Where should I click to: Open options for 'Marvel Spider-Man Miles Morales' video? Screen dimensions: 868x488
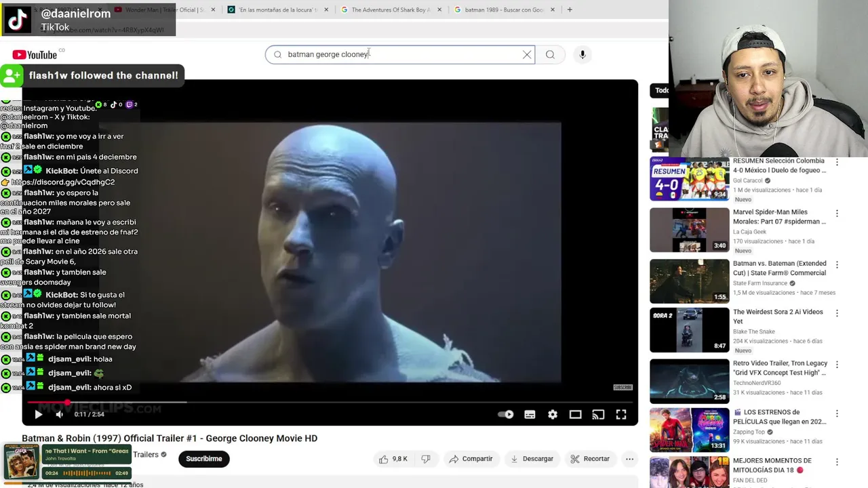click(837, 213)
